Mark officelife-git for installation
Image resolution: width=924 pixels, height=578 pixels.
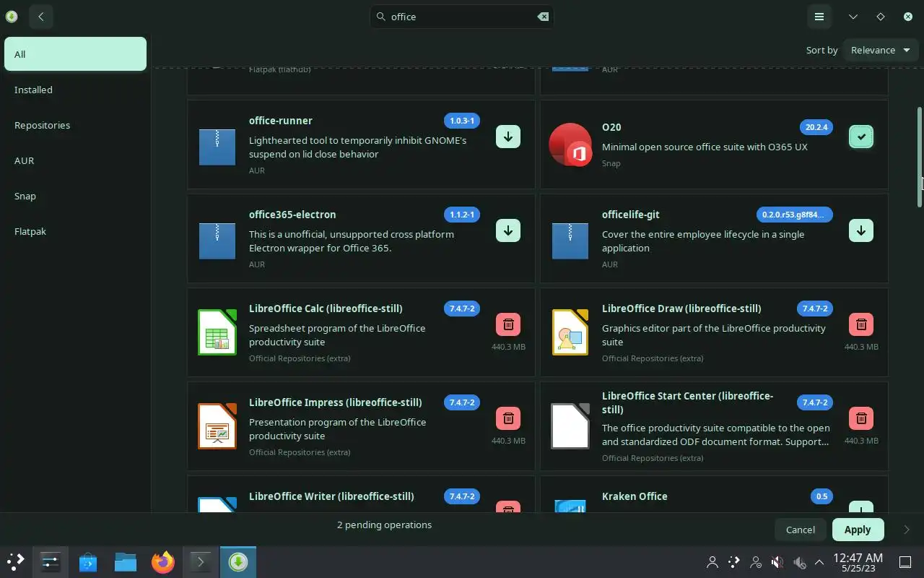tap(861, 230)
